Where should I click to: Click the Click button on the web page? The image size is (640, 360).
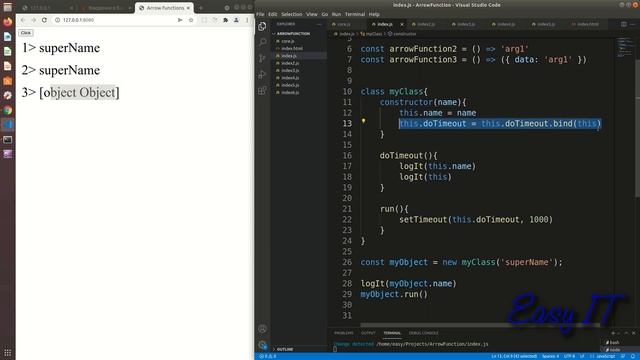click(x=26, y=33)
